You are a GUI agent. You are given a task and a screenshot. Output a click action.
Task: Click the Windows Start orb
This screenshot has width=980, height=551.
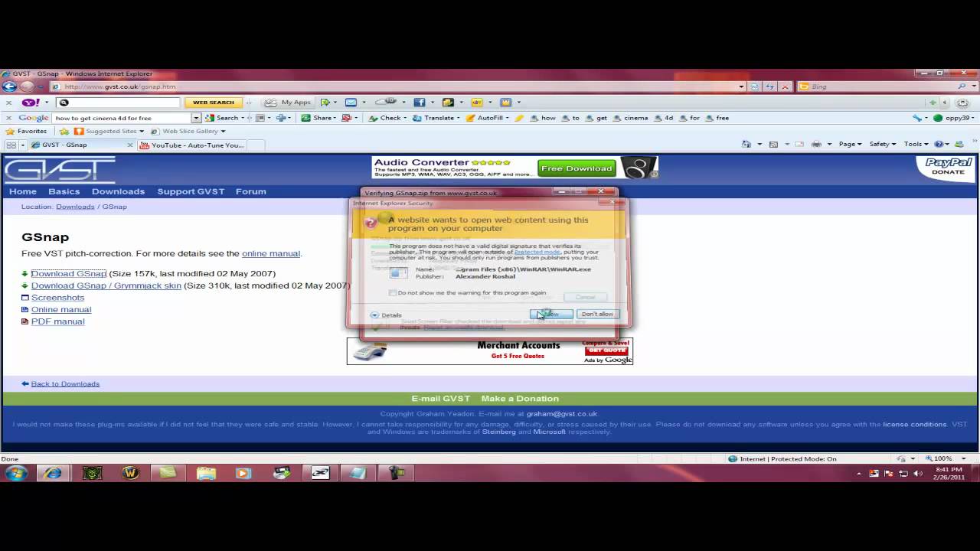(x=16, y=473)
